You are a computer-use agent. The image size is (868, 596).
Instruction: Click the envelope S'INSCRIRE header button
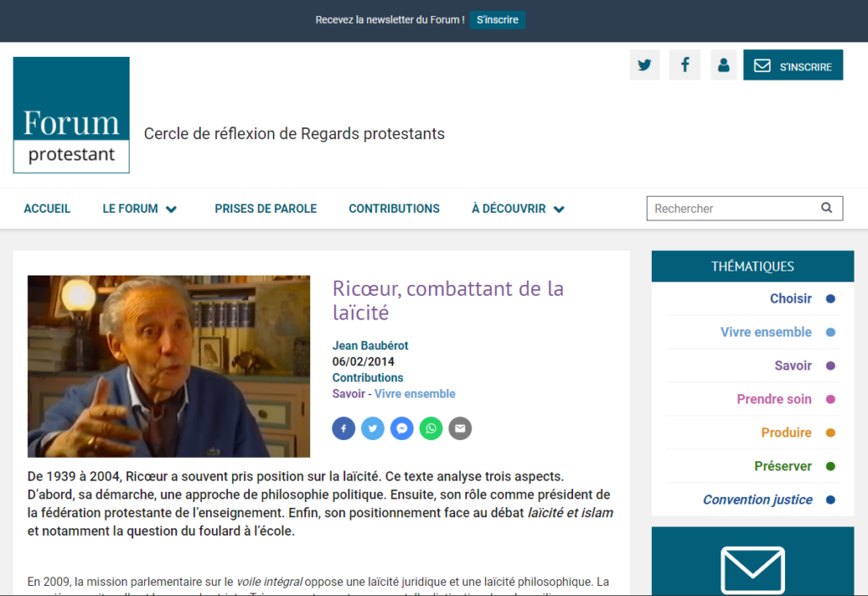point(793,65)
